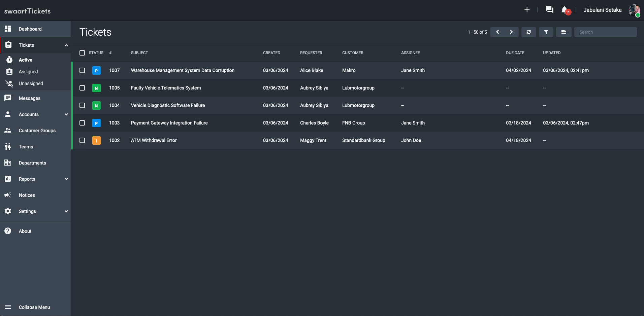Click the list view options icon
The width and height of the screenshot is (644, 316).
pos(563,32)
